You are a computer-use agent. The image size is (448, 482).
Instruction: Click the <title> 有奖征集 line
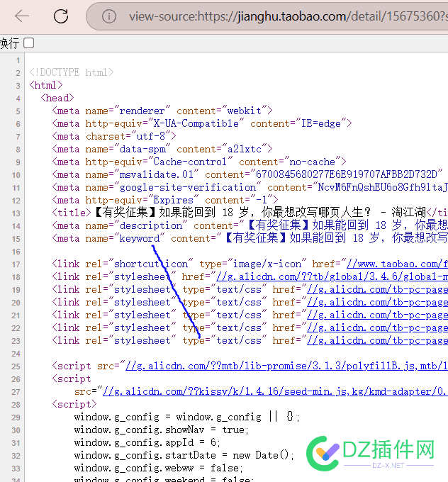point(250,213)
